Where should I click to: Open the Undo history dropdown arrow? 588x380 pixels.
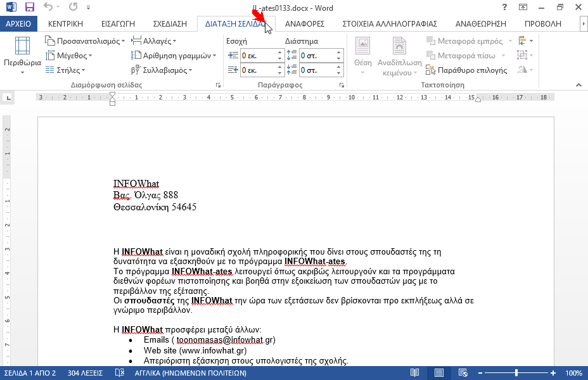point(58,7)
